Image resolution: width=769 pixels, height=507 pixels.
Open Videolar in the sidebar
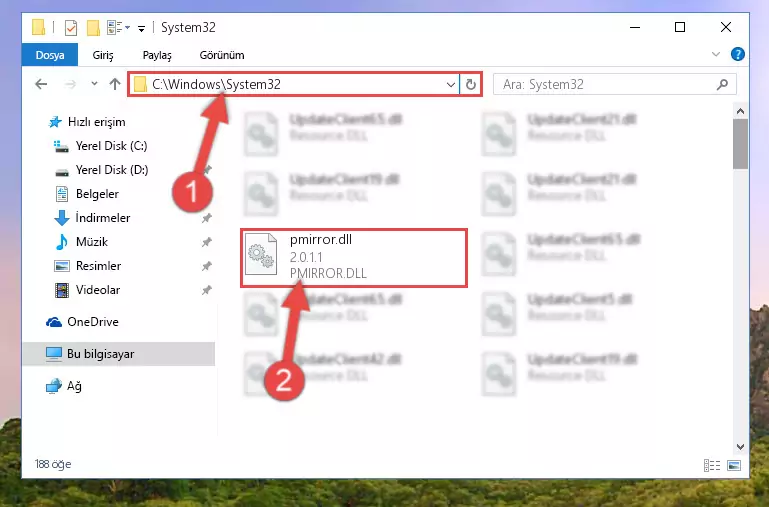click(x=87, y=290)
